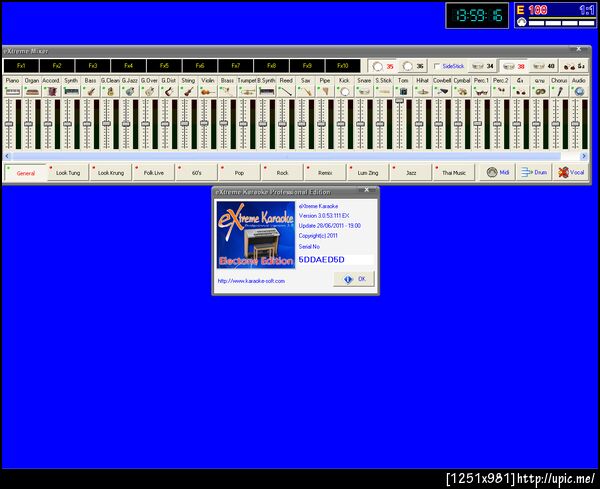The image size is (600, 489).
Task: Click the Fx1 effect slot
Action: click(21, 66)
